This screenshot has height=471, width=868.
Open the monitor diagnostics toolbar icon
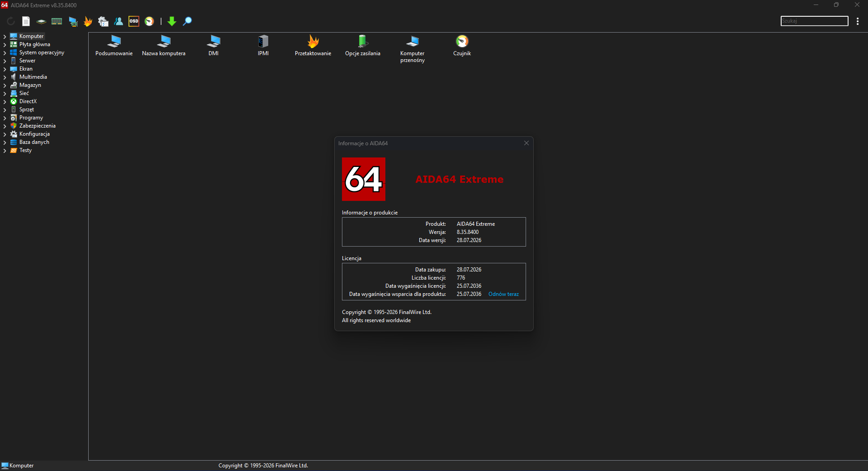(73, 21)
